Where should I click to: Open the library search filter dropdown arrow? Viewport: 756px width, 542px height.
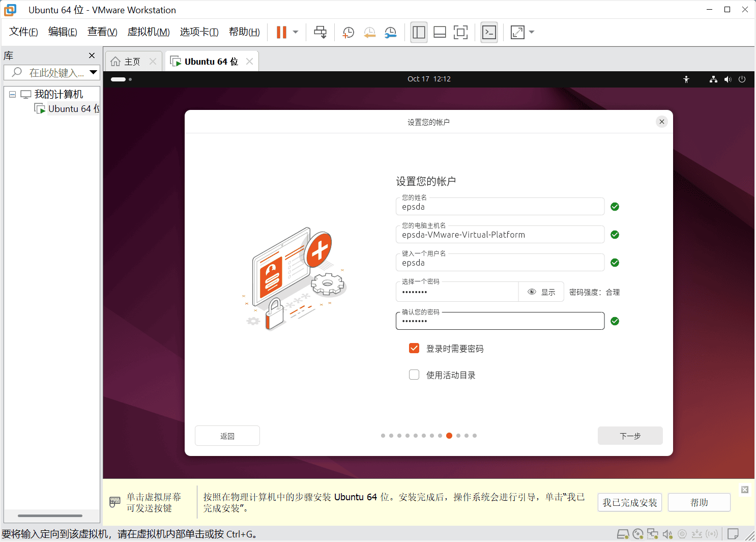pos(94,72)
